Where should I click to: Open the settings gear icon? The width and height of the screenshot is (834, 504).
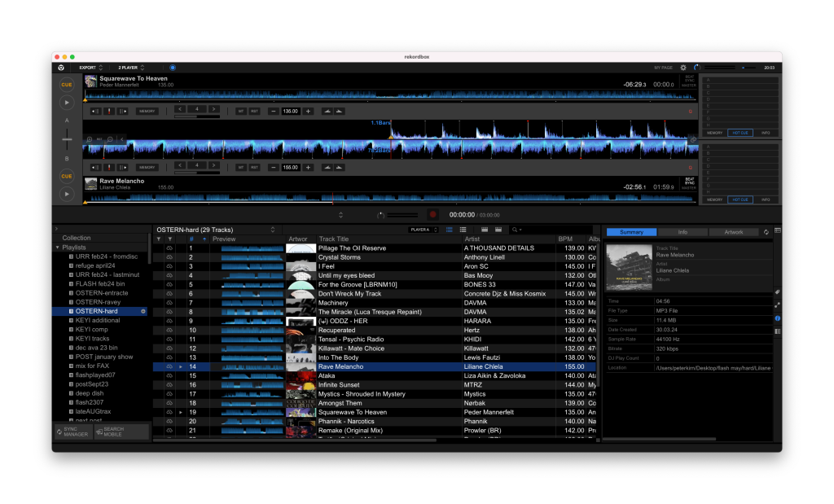pos(683,68)
